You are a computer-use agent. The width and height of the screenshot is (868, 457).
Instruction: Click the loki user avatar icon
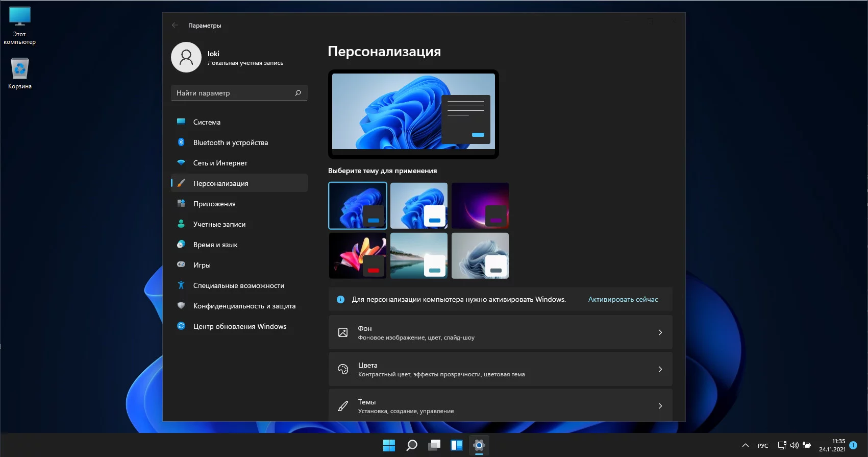186,57
